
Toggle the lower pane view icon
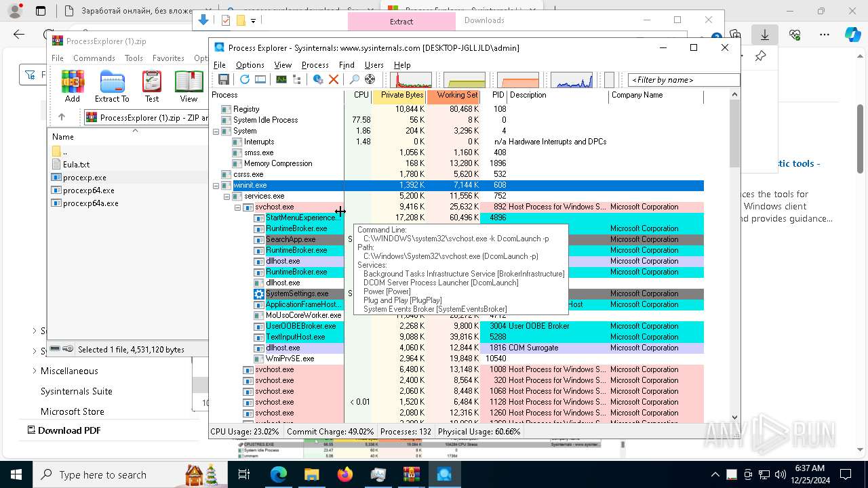[260, 79]
